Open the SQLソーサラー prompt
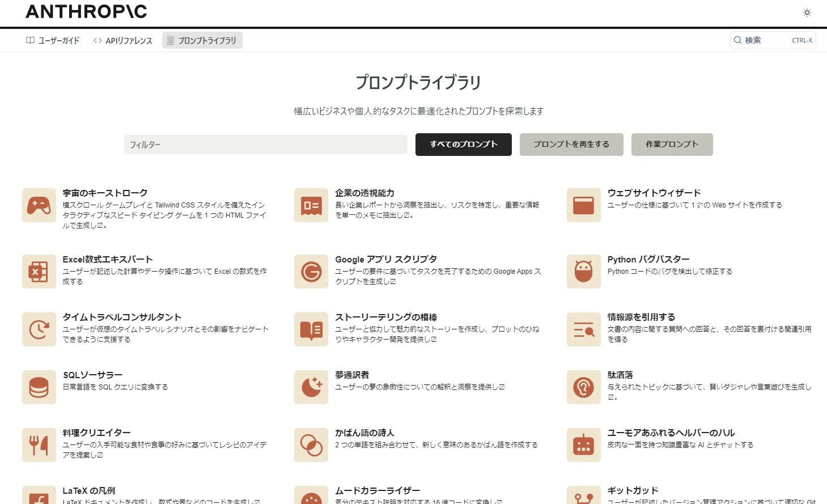827x504 pixels. (x=92, y=375)
